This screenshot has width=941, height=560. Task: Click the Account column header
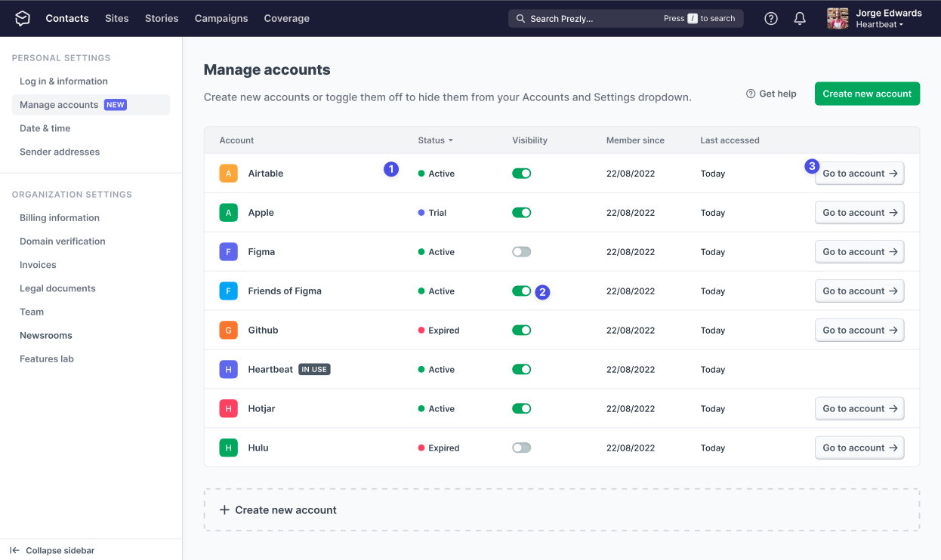(236, 140)
